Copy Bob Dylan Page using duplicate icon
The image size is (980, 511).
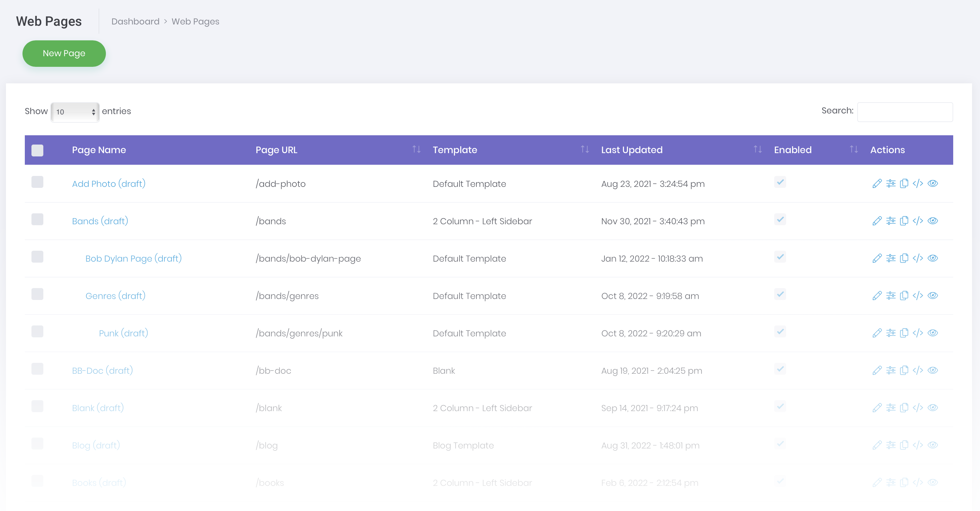pyautogui.click(x=904, y=258)
